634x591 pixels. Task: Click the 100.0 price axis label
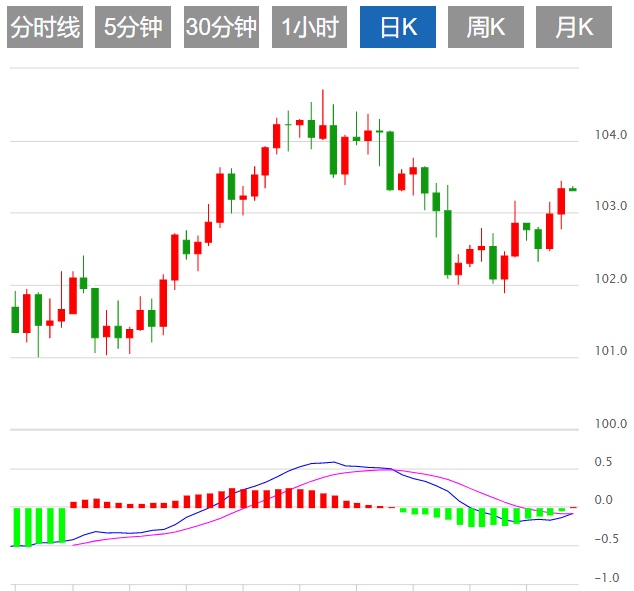point(611,424)
